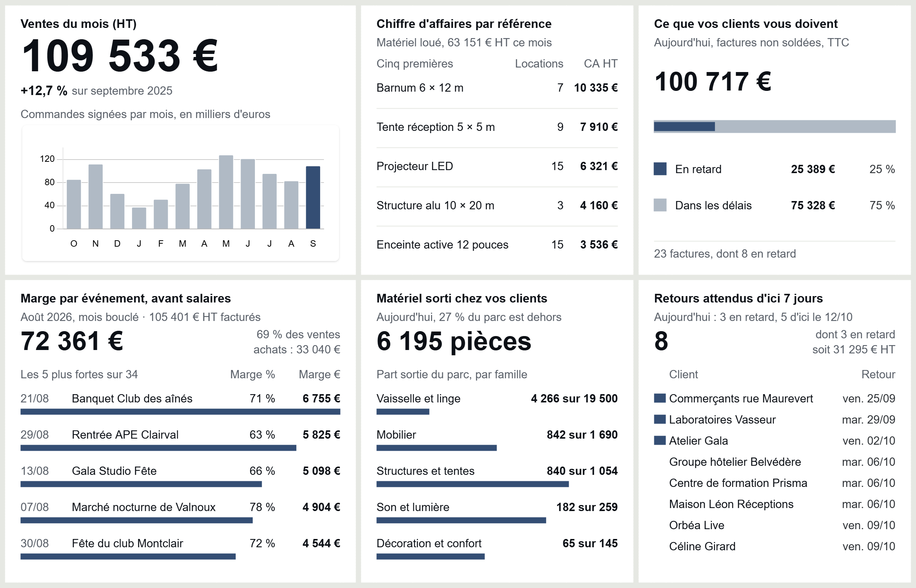The width and height of the screenshot is (916, 588).
Task: Click the margin bar under Banquet Club des aînés
Action: [180, 411]
